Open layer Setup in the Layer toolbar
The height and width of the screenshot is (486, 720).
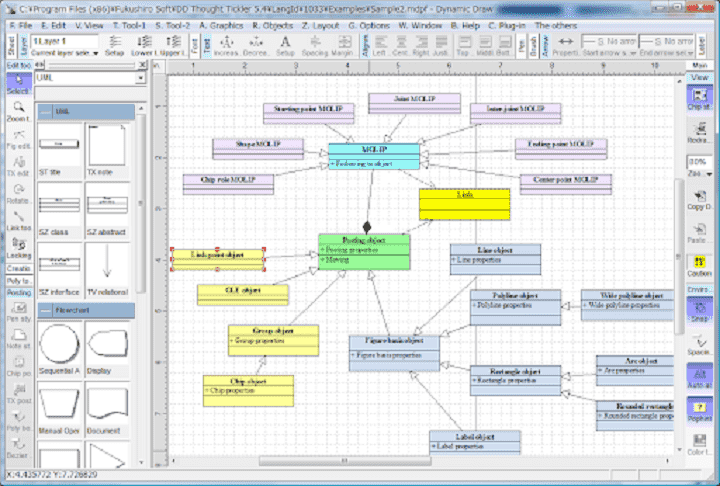pos(114,46)
